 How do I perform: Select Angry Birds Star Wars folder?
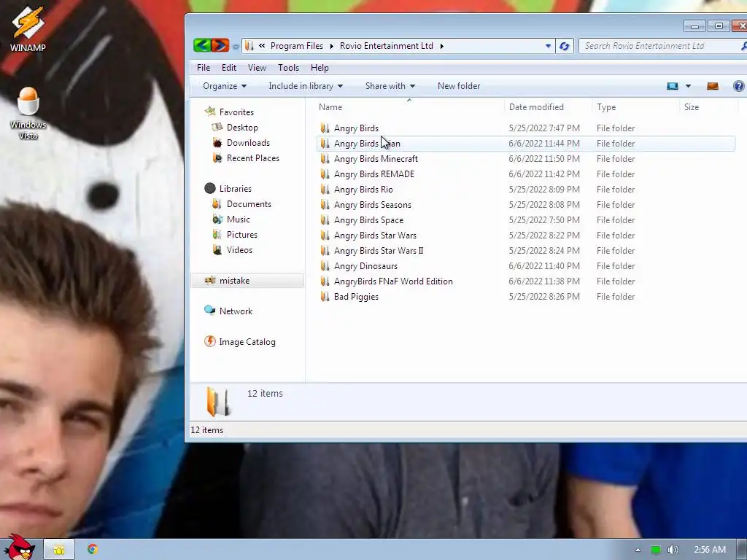[375, 236]
